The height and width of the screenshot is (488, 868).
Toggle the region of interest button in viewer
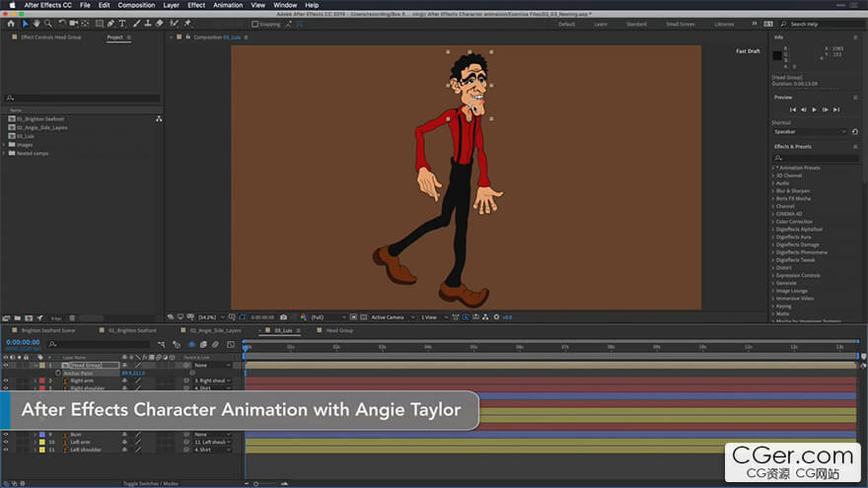tap(353, 317)
